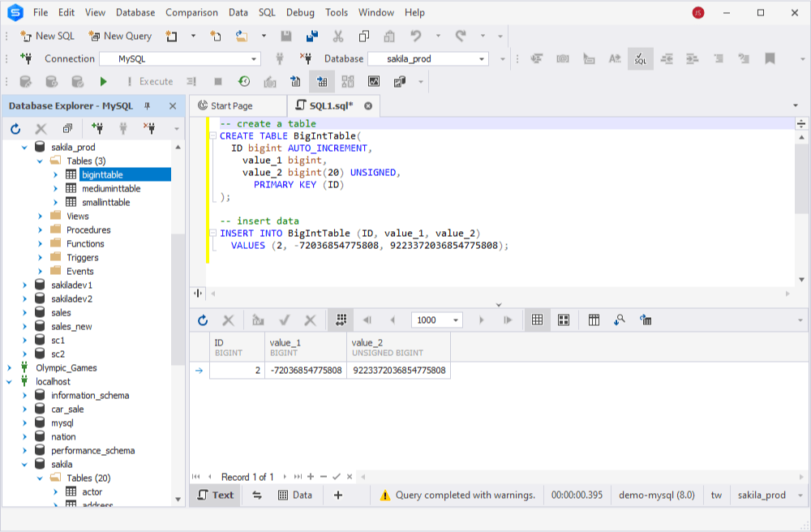Click the New SQL button

[x=47, y=36]
